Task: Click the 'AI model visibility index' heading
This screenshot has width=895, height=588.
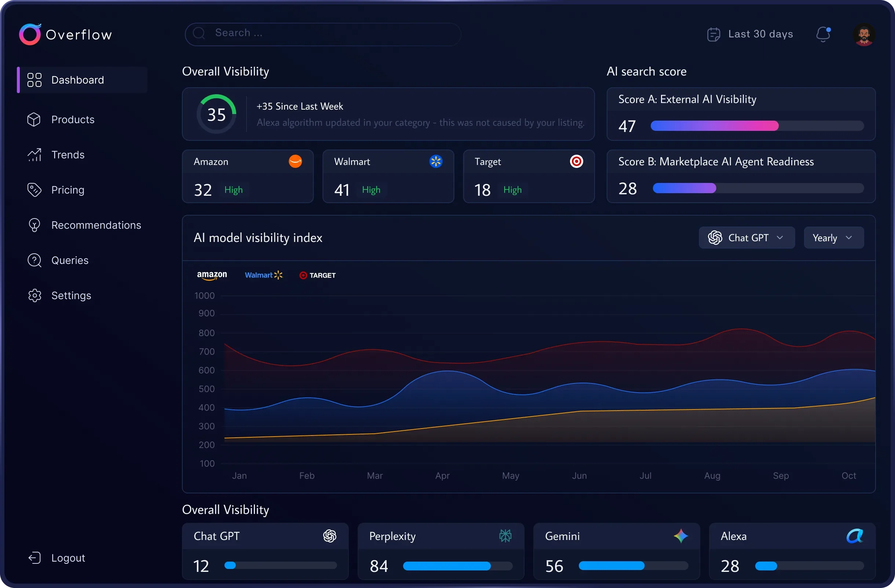Action: 258,238
